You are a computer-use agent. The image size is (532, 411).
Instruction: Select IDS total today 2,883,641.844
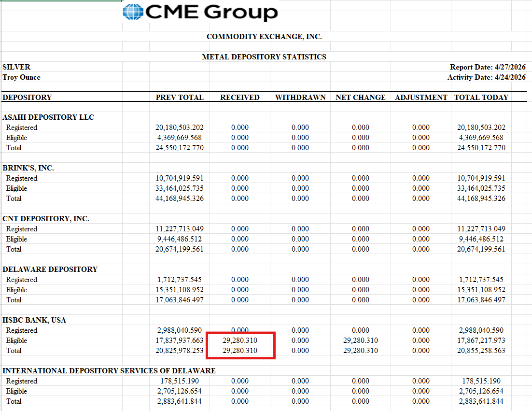point(481,401)
